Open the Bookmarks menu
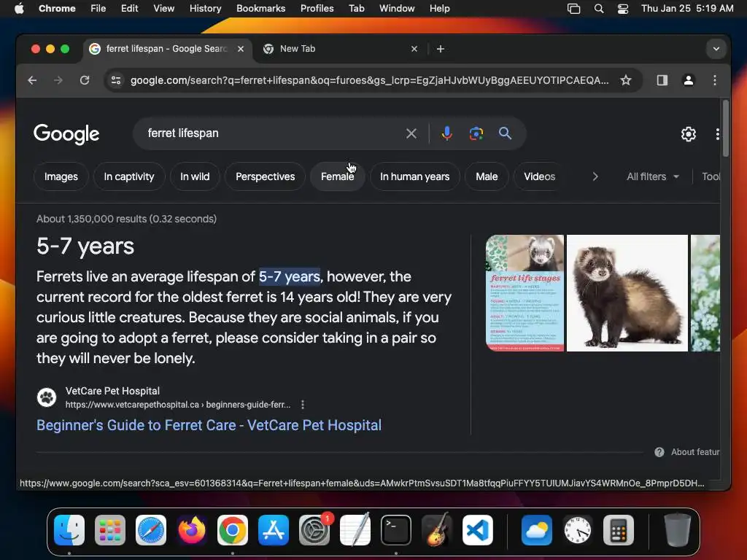This screenshot has height=560, width=747. pos(260,9)
